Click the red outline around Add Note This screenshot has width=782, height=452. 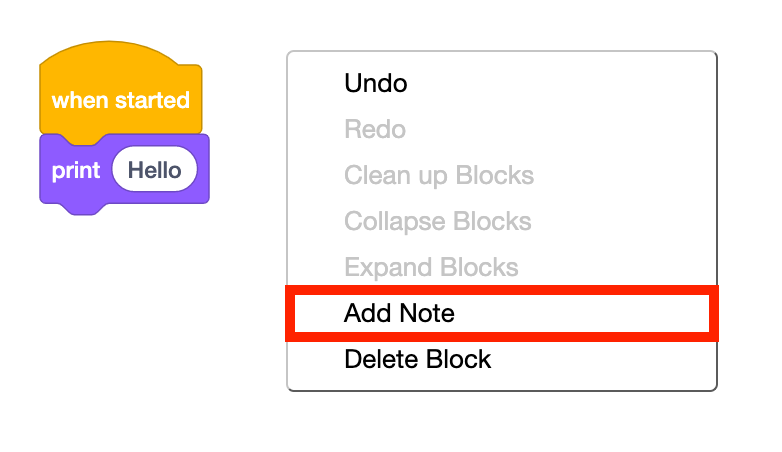coord(500,290)
